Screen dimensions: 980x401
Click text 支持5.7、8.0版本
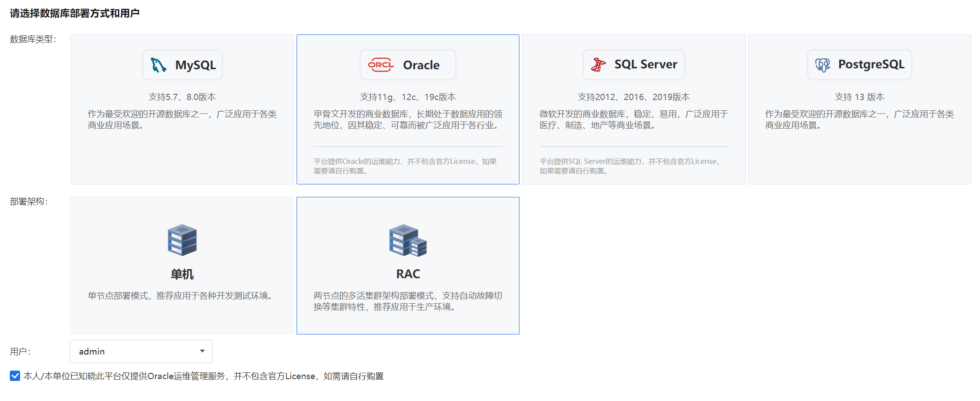182,97
